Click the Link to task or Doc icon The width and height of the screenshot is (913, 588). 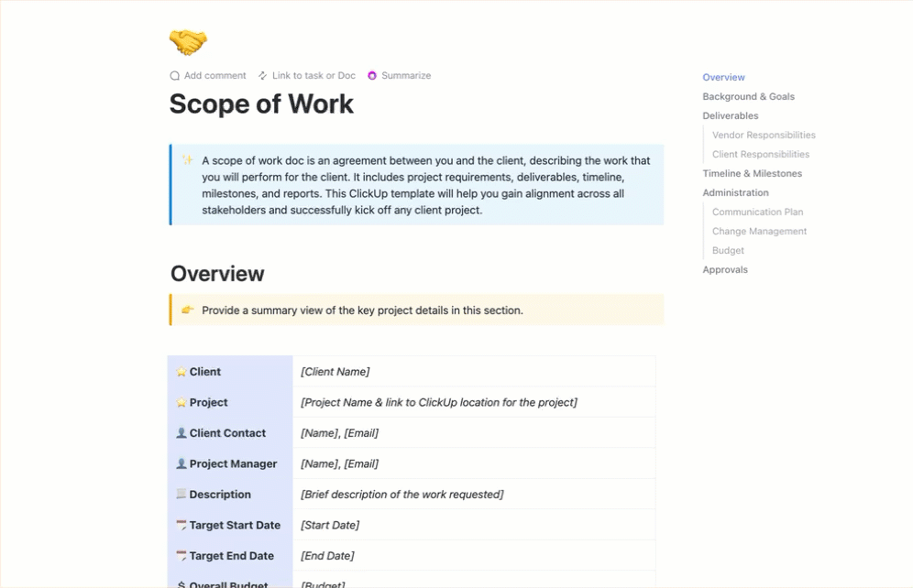coord(263,76)
